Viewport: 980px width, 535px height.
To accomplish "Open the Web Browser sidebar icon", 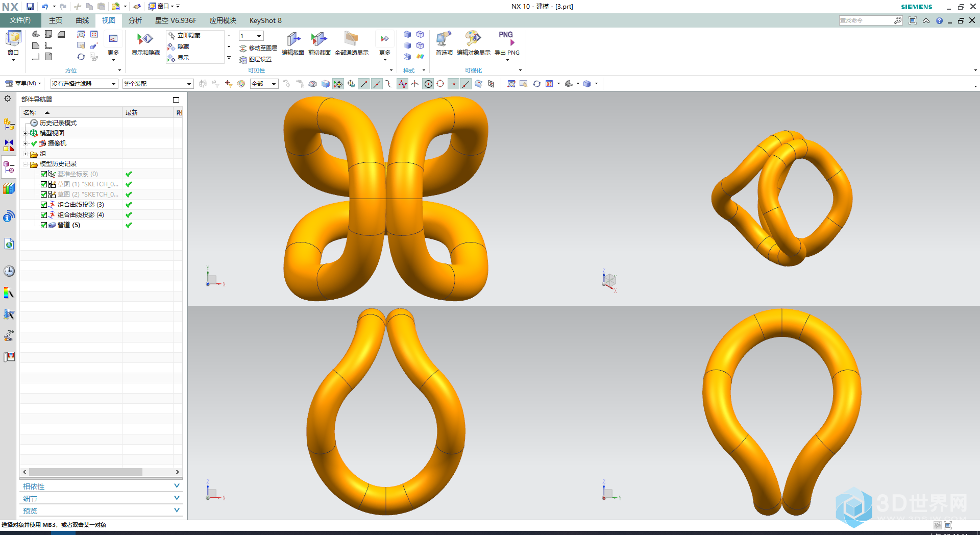I will pos(9,244).
